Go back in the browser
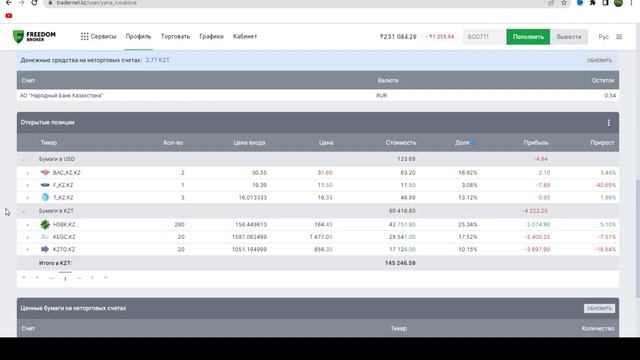 (9, 2)
